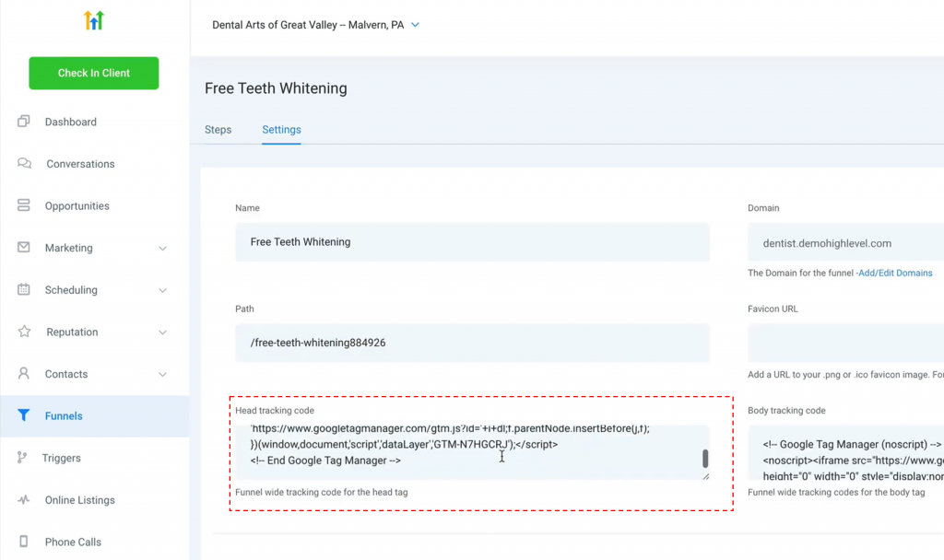Select the Settings tab
This screenshot has width=944, height=560.
281,130
